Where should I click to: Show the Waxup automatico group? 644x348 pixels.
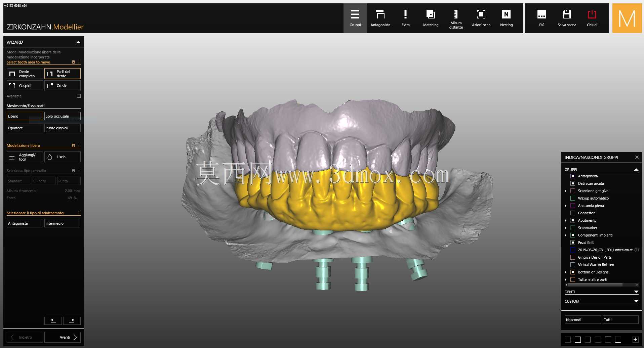573,198
